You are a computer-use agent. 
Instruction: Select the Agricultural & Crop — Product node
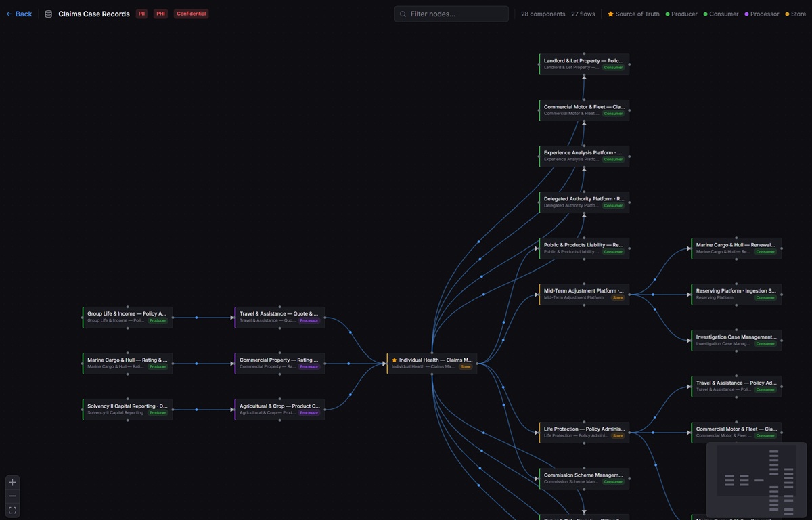click(x=280, y=409)
